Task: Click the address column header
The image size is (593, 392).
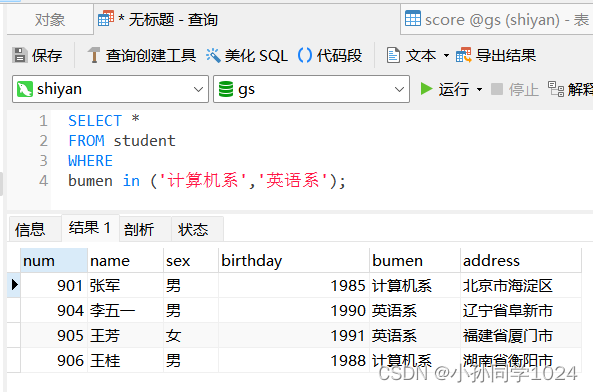Action: pos(521,260)
